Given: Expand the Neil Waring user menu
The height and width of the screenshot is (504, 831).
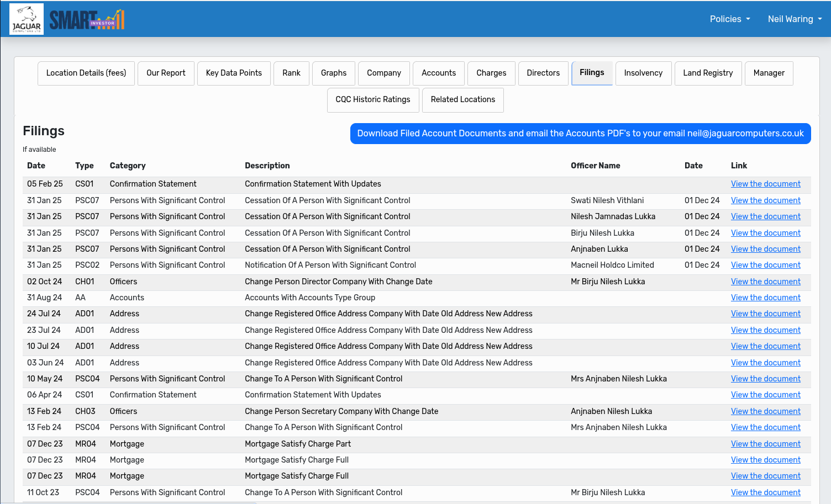Looking at the screenshot, I should pos(794,19).
